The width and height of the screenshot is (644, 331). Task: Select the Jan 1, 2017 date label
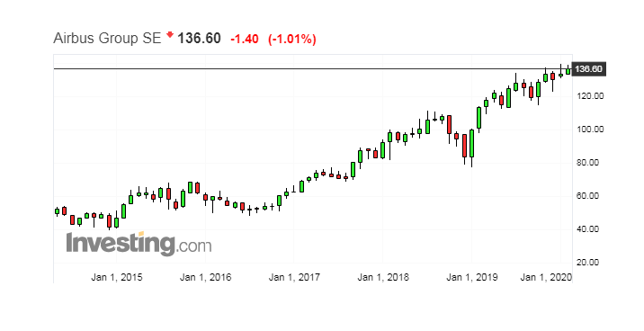tap(294, 277)
